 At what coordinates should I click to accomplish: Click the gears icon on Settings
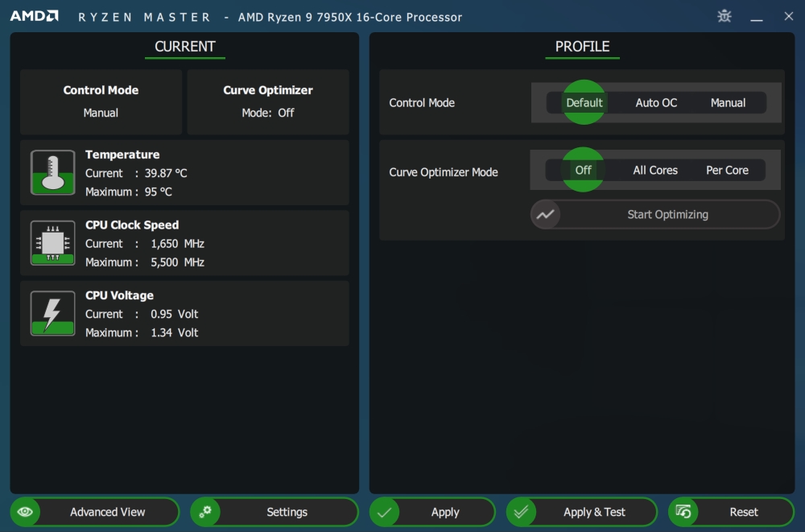click(x=205, y=512)
